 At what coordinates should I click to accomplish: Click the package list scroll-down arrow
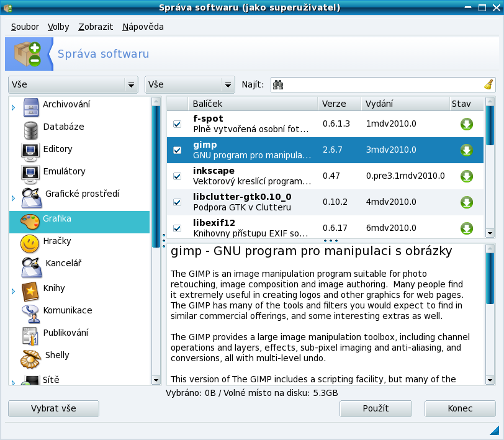(490, 233)
